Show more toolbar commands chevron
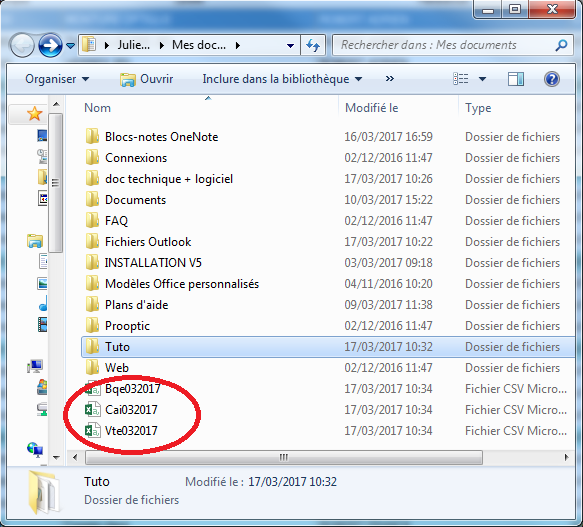 (389, 78)
